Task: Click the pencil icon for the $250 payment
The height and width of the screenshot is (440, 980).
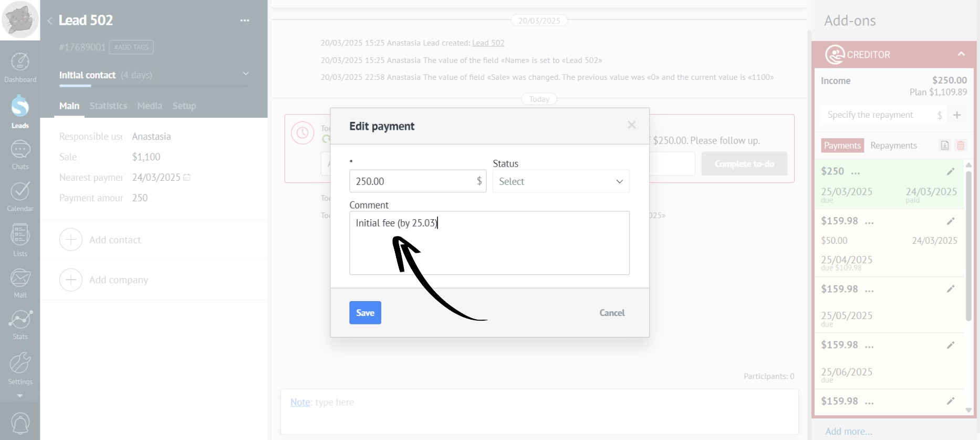Action: (950, 171)
